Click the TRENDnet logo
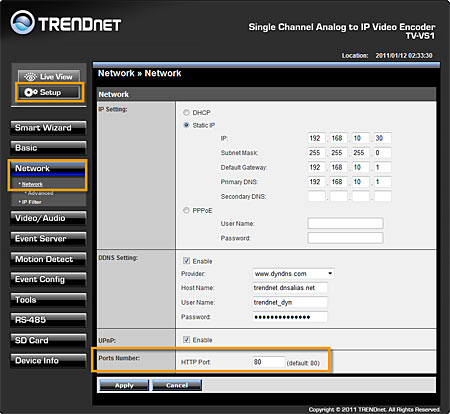 [x=66, y=23]
